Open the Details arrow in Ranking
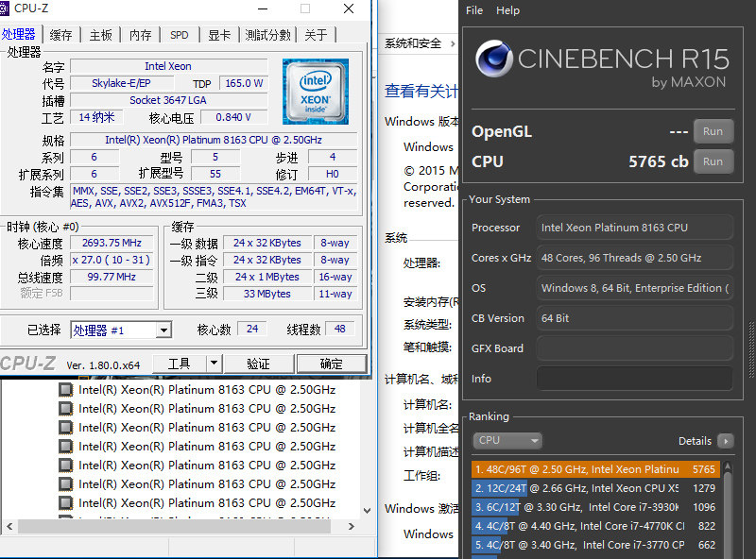The image size is (756, 559). pyautogui.click(x=725, y=440)
